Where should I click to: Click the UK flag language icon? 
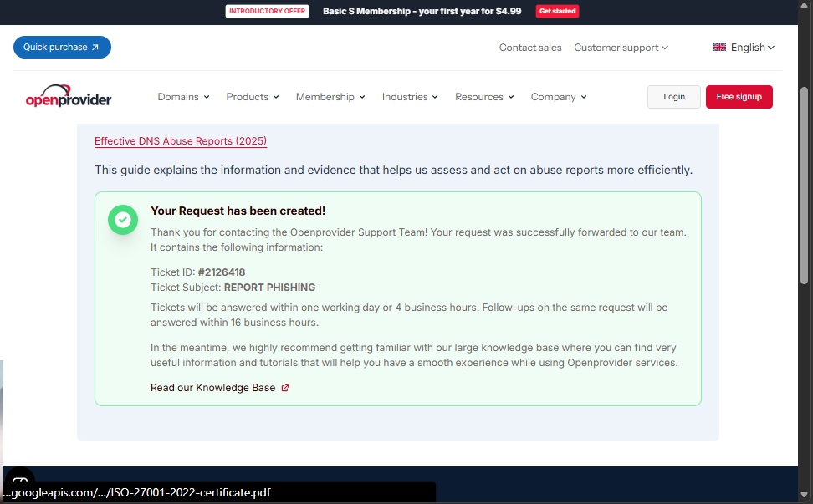click(719, 47)
